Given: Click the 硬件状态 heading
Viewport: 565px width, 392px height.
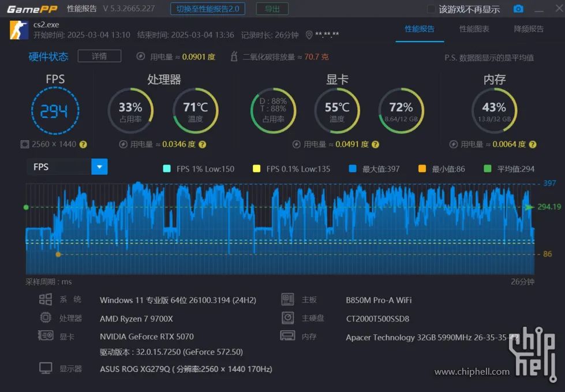Looking at the screenshot, I should 48,57.
